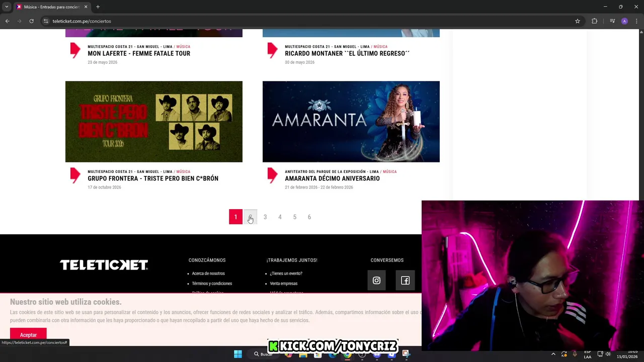Go to page 5 of concerts
The height and width of the screenshot is (362, 644).
tap(295, 217)
